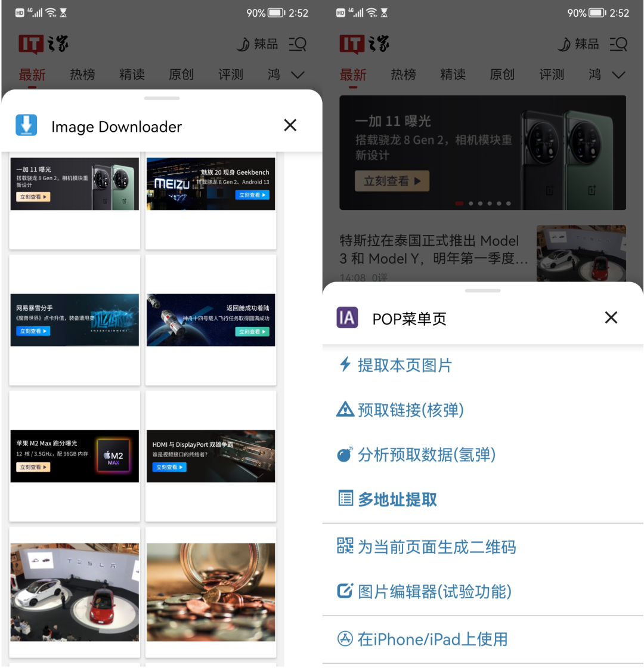This screenshot has width=644, height=668.
Task: Switch to 评测 tab in left screen
Action: pos(230,75)
